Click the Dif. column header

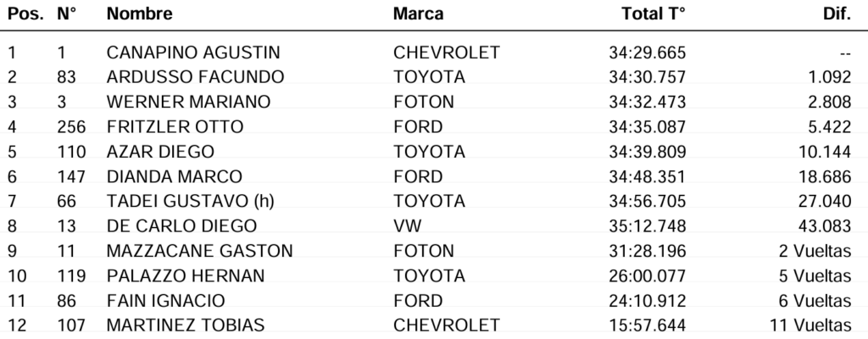pos(837,14)
